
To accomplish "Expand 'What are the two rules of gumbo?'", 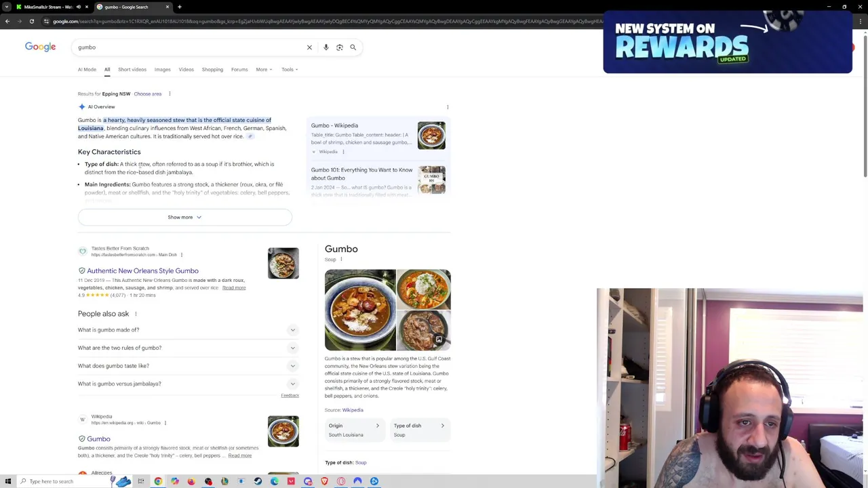I will [x=188, y=348].
